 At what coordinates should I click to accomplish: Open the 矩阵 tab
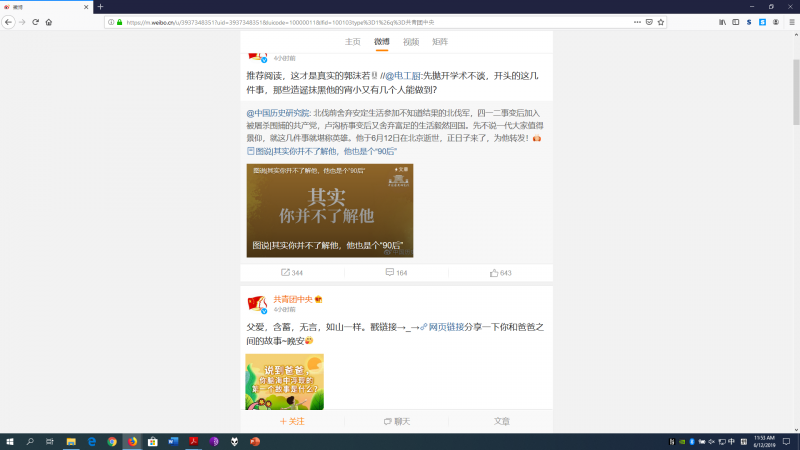[x=440, y=42]
